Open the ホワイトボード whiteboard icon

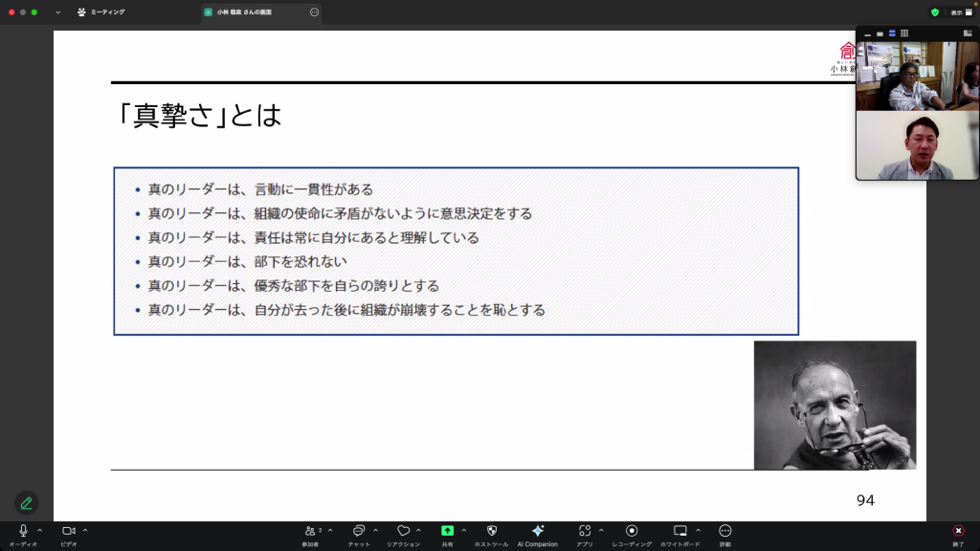click(680, 531)
